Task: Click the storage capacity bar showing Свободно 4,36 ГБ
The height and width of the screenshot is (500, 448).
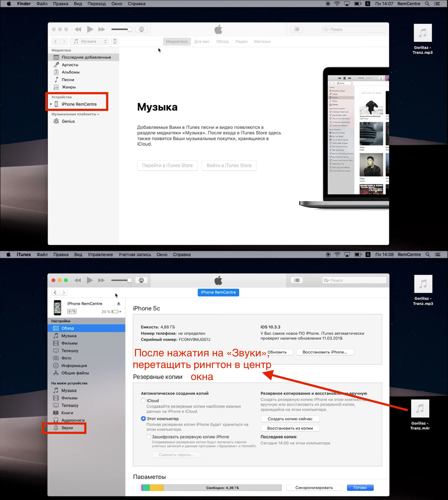Action: (211, 488)
